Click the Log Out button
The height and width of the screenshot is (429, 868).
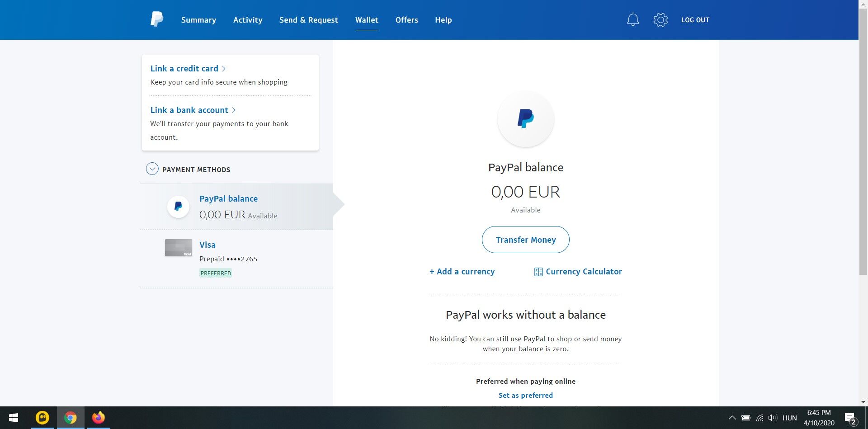695,20
